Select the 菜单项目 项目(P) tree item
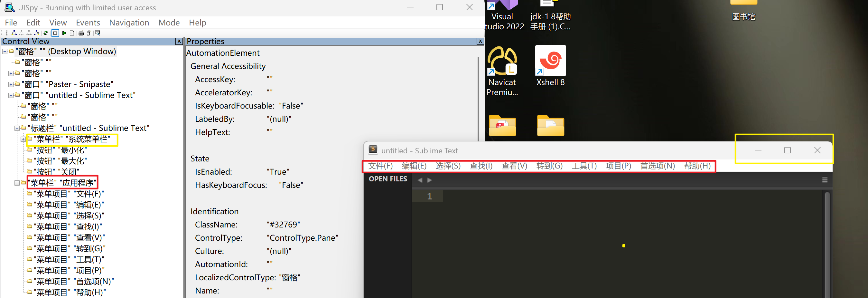The height and width of the screenshot is (298, 868). click(69, 271)
